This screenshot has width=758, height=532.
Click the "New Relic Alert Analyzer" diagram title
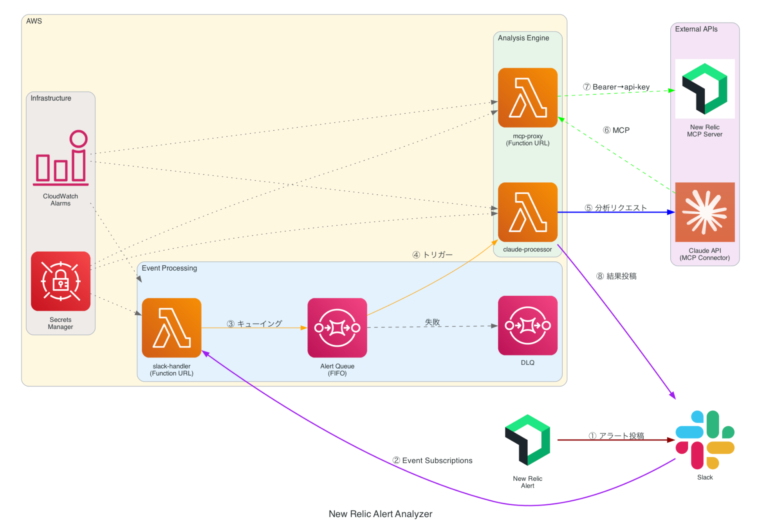pos(380,514)
